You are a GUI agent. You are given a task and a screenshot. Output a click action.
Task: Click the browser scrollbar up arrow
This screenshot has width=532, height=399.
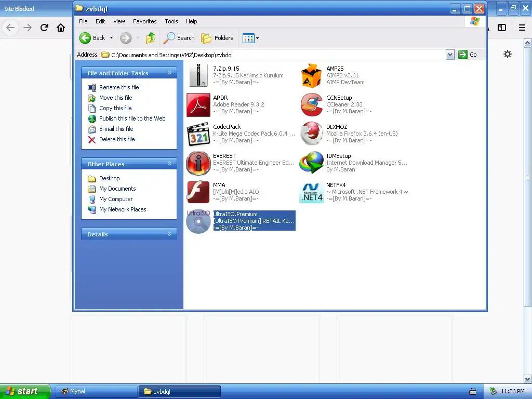[x=528, y=43]
